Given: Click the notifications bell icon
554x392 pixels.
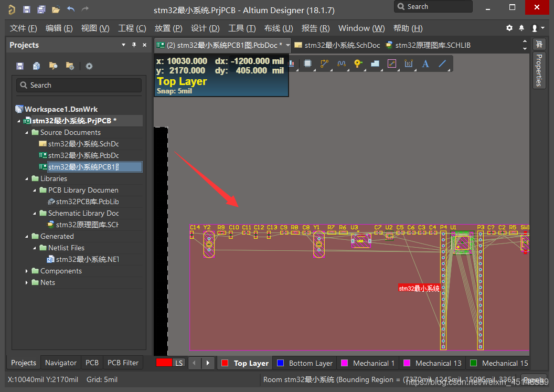Looking at the screenshot, I should click(521, 28).
